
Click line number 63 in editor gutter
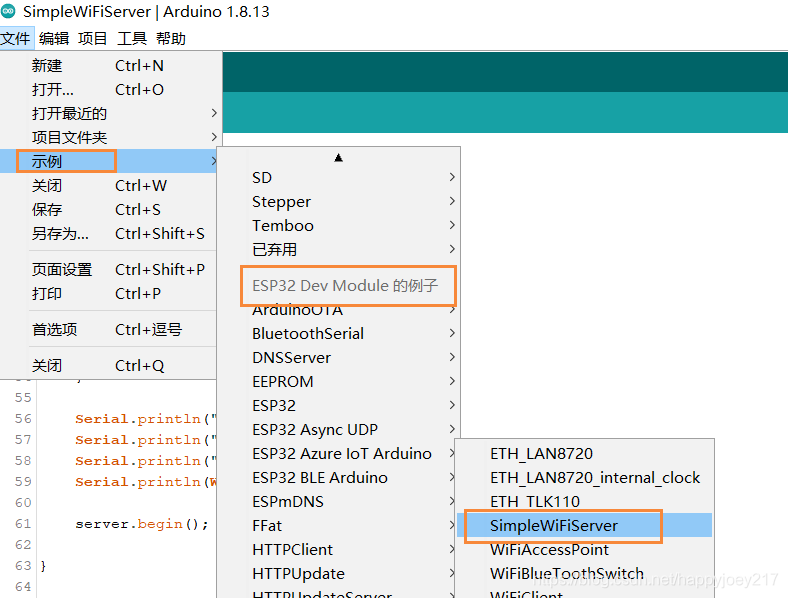[23, 566]
